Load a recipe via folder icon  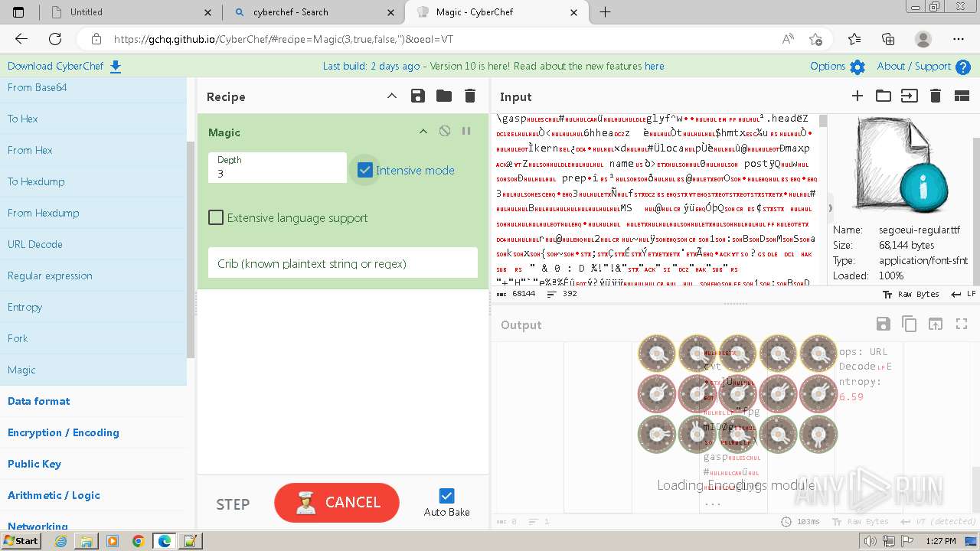pyautogui.click(x=444, y=96)
